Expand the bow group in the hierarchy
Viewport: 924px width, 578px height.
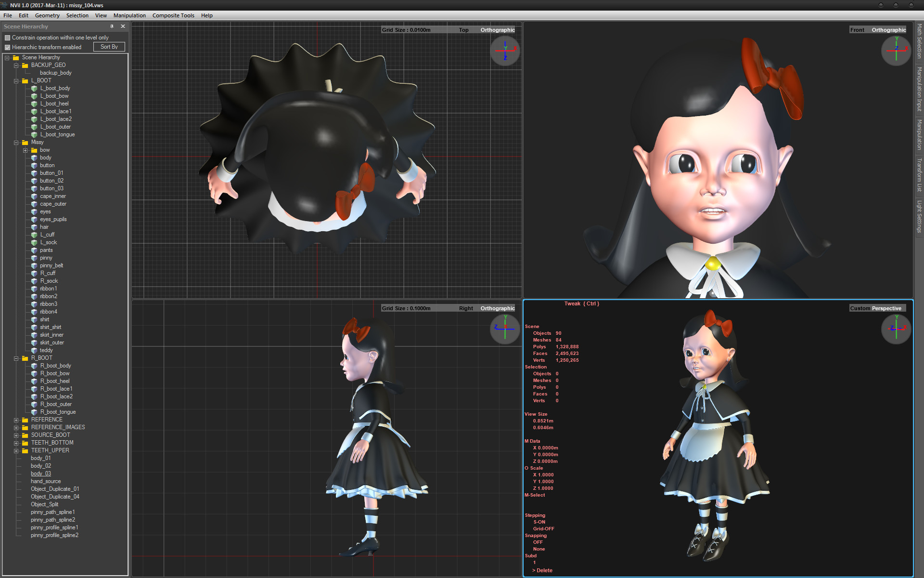(x=25, y=150)
